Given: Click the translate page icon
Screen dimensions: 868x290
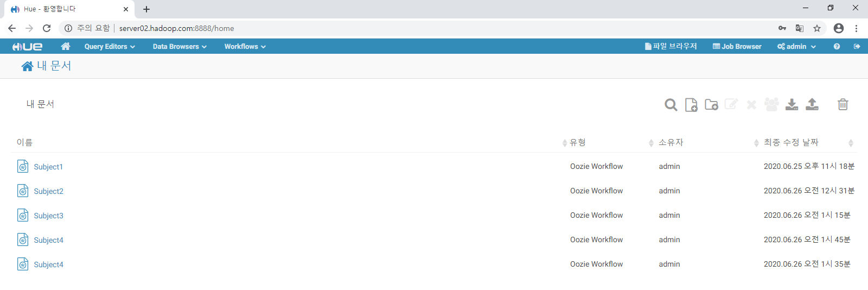Looking at the screenshot, I should [x=800, y=28].
